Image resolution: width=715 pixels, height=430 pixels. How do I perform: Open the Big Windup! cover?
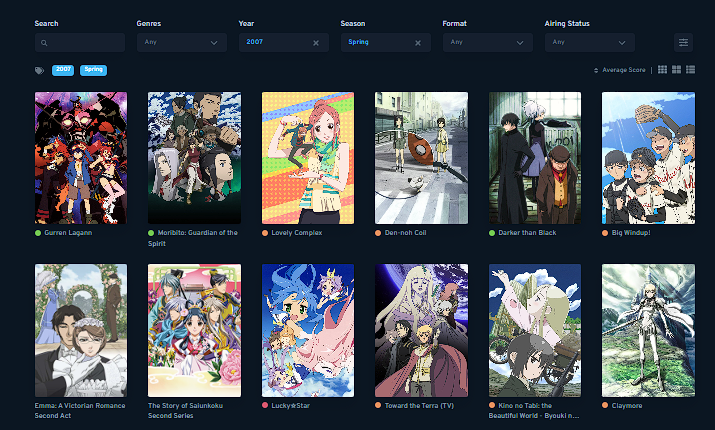pos(648,158)
